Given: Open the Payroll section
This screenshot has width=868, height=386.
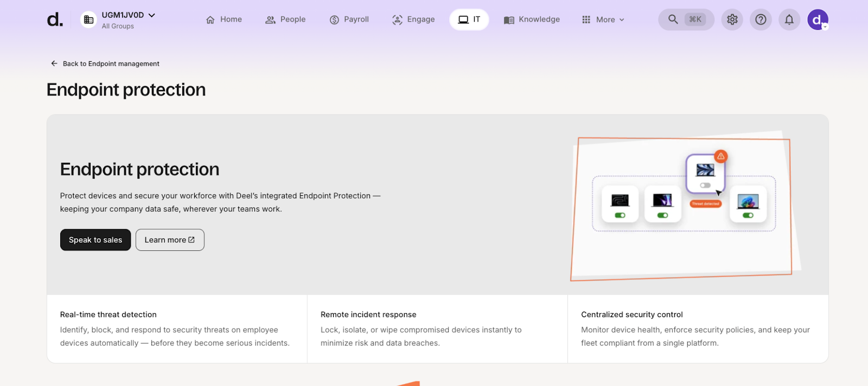Looking at the screenshot, I should tap(349, 20).
